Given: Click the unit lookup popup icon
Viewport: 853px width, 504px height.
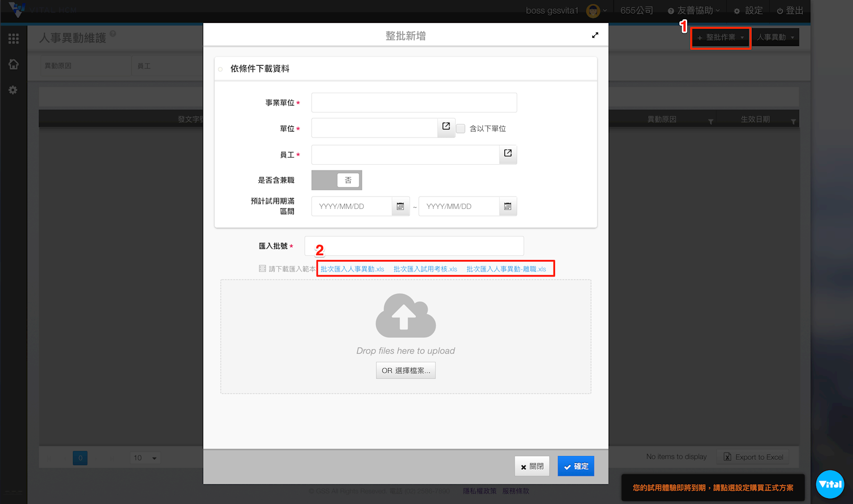Looking at the screenshot, I should (x=446, y=127).
